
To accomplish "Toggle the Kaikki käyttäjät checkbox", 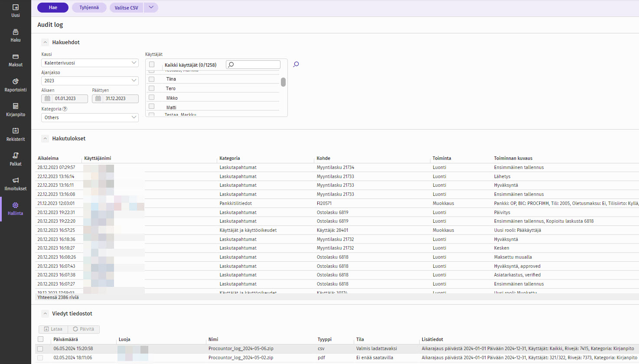I will (152, 65).
